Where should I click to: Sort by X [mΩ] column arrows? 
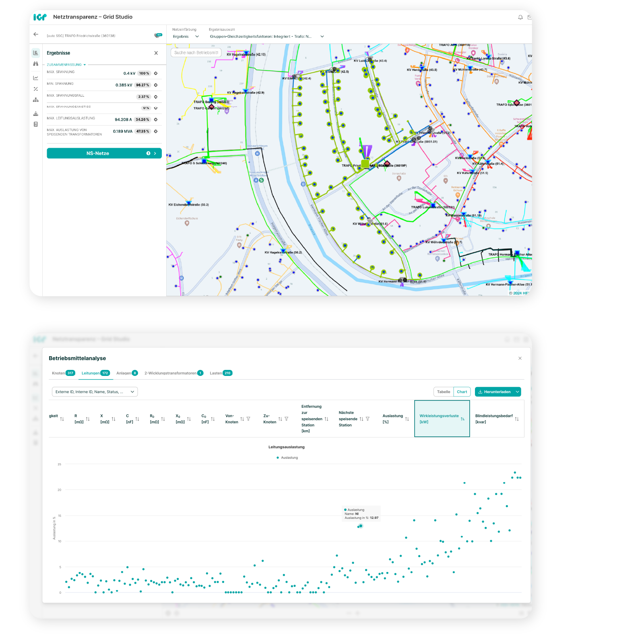pyautogui.click(x=114, y=419)
